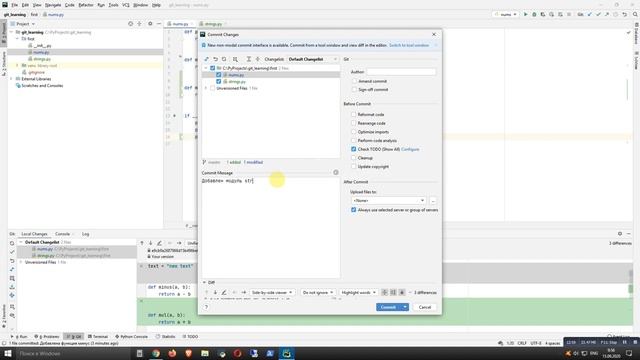Click ellipsis button beside Upload files dropdown

pos(433,200)
